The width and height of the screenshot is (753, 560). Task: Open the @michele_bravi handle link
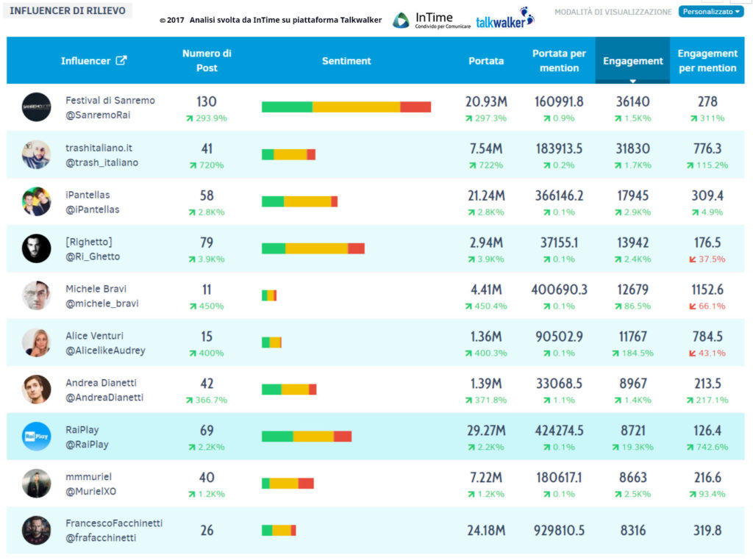[101, 304]
